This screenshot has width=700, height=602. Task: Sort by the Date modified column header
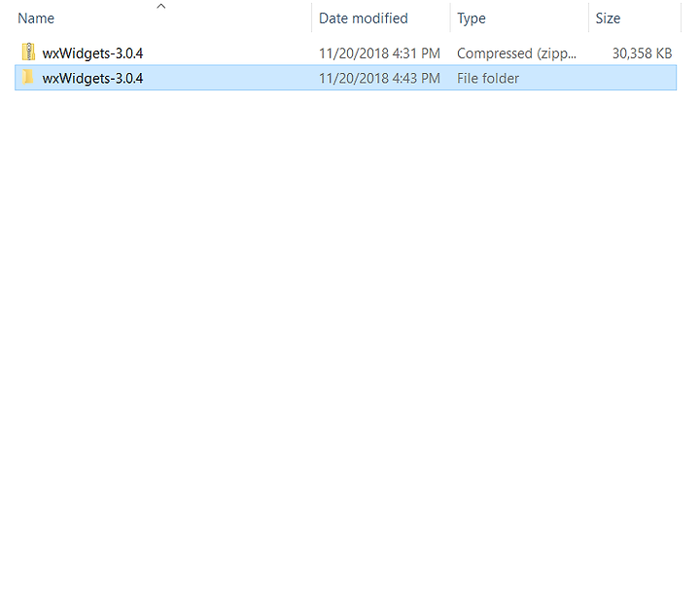point(363,18)
